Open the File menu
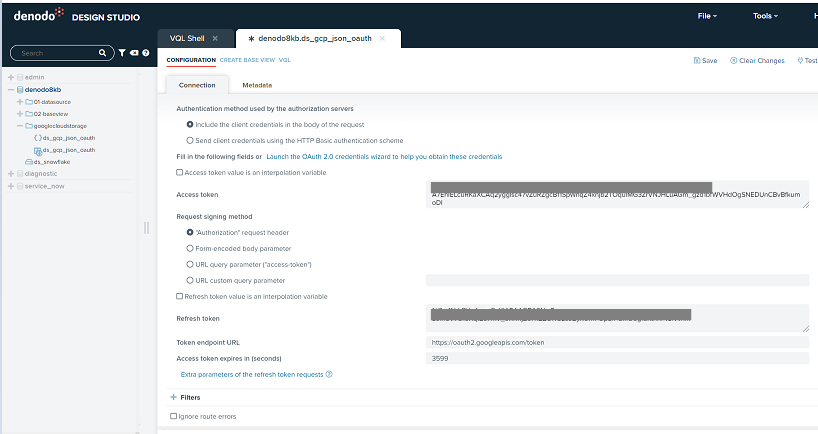Image resolution: width=818 pixels, height=434 pixels. [707, 16]
